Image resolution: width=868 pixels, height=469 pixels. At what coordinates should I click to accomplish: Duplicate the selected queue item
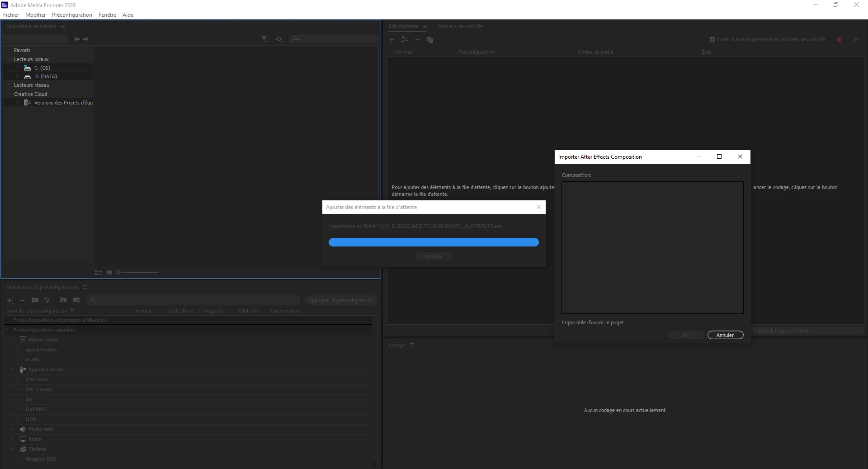(430, 40)
